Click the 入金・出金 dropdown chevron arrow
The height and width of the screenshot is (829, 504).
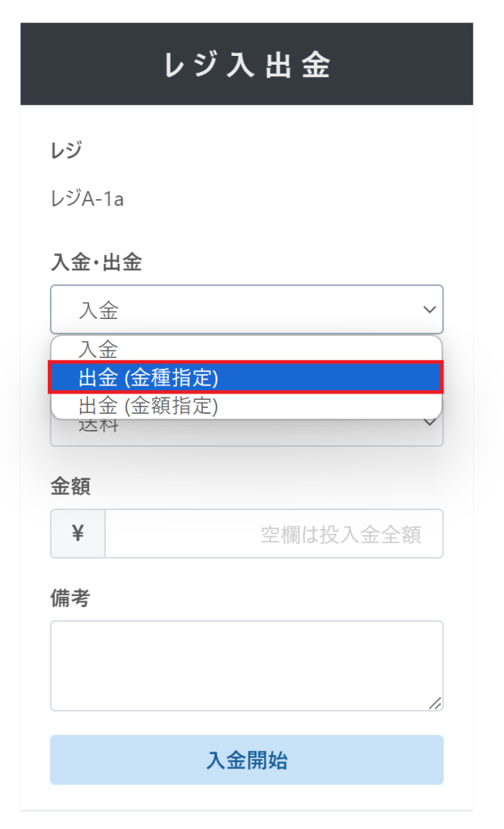tap(429, 309)
